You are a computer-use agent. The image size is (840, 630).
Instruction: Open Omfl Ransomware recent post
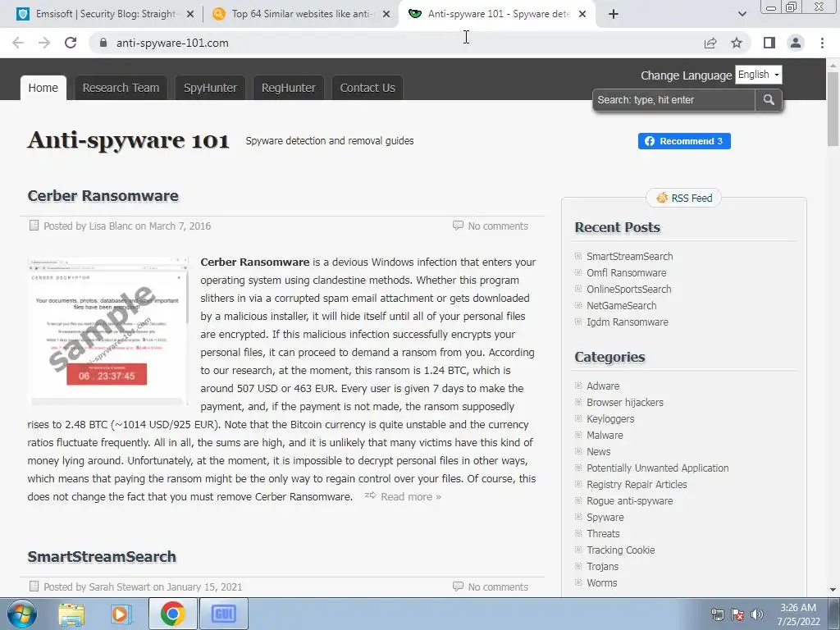pyautogui.click(x=626, y=273)
